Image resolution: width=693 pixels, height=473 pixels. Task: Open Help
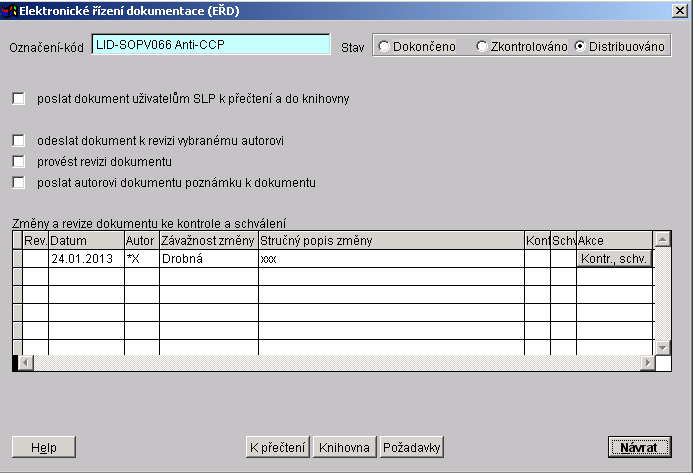pyautogui.click(x=43, y=447)
